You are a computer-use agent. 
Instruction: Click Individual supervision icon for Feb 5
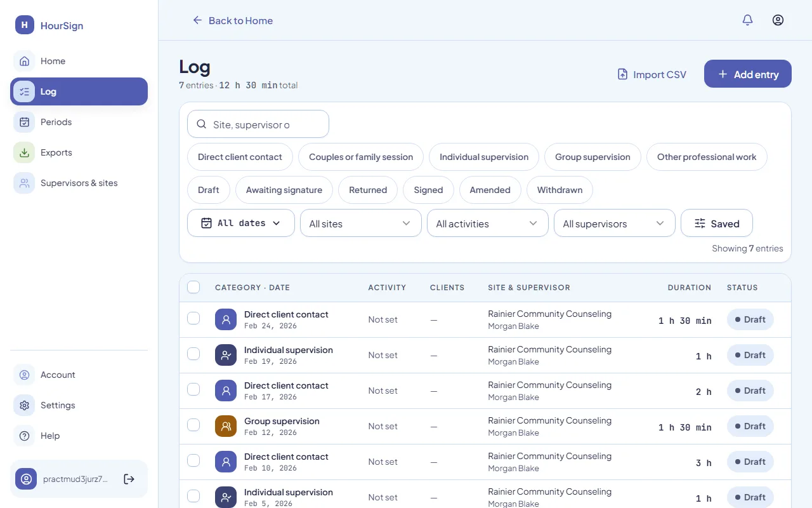226,497
